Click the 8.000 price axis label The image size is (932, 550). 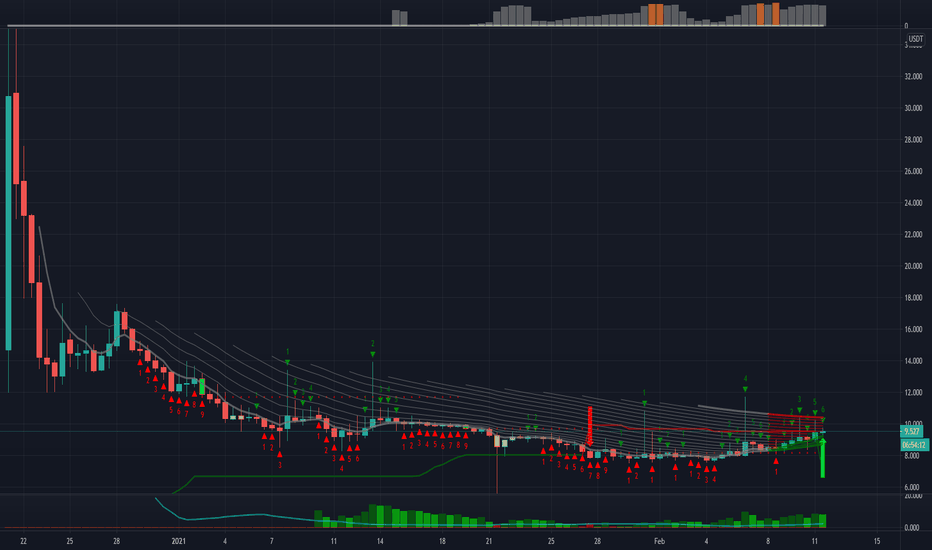point(912,456)
